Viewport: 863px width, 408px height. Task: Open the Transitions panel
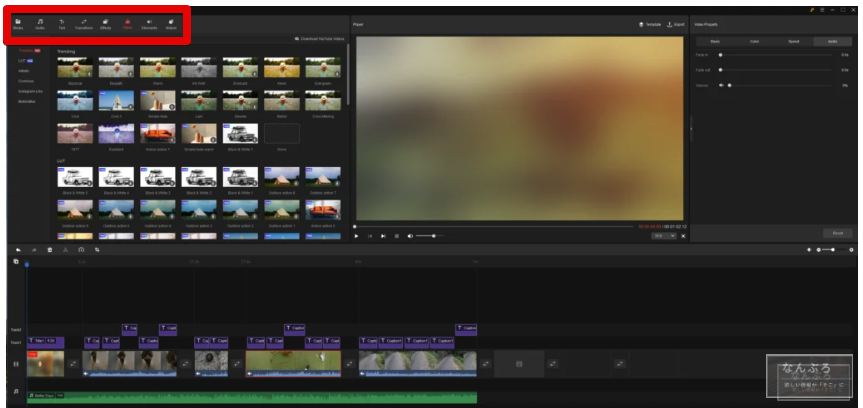(x=84, y=23)
